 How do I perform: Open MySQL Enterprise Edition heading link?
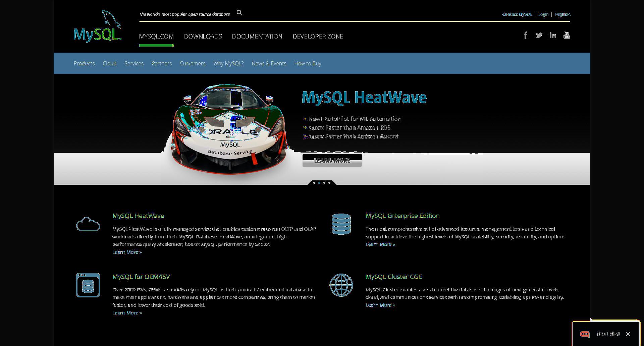tap(402, 216)
